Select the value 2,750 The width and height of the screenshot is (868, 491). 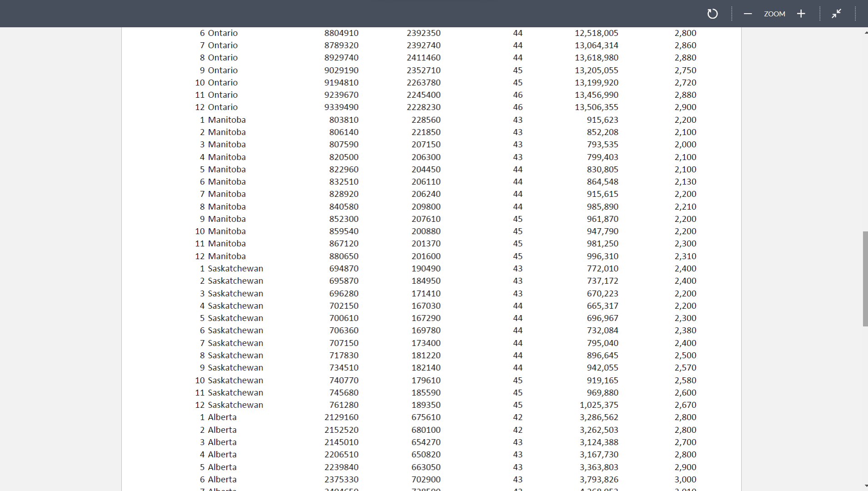(x=685, y=70)
